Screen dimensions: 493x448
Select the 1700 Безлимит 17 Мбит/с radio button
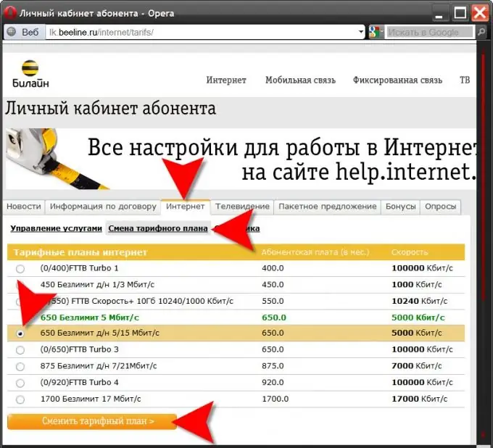tap(20, 399)
